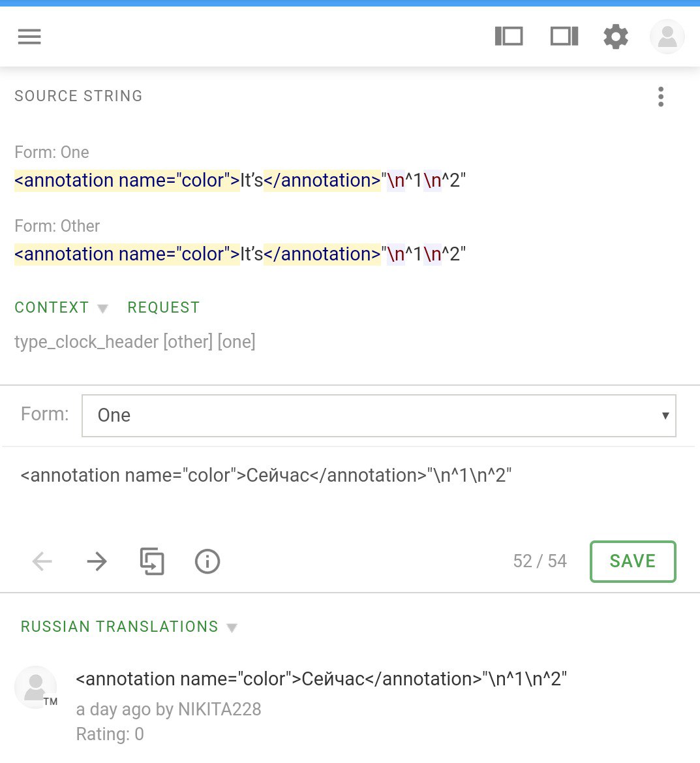This screenshot has width=700, height=763.
Task: Click the CONTEXT tab label
Action: 52,307
